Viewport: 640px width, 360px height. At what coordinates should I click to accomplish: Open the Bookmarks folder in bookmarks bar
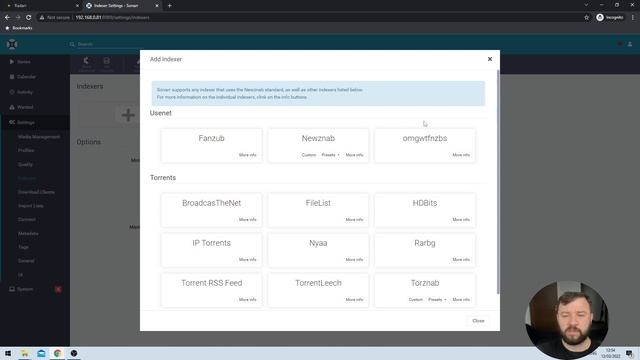coord(19,28)
